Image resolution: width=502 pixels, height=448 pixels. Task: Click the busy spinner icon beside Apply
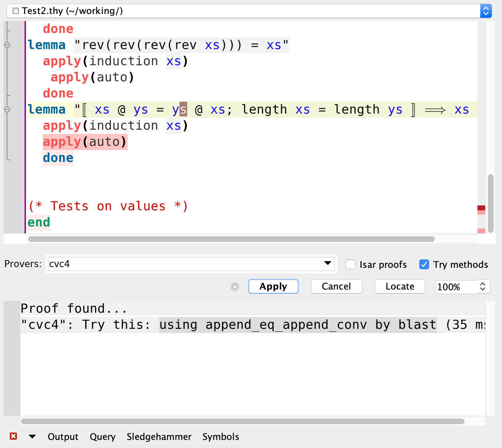tap(235, 287)
